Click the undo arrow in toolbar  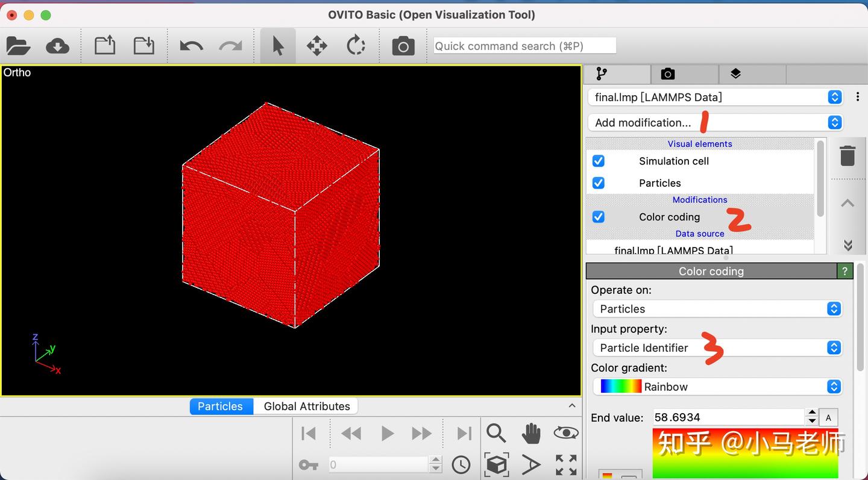[x=191, y=46]
